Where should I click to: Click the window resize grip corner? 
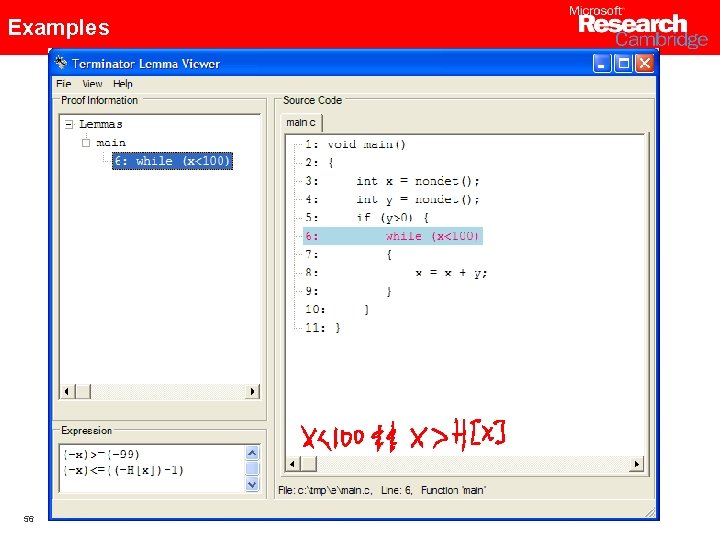pyautogui.click(x=650, y=512)
